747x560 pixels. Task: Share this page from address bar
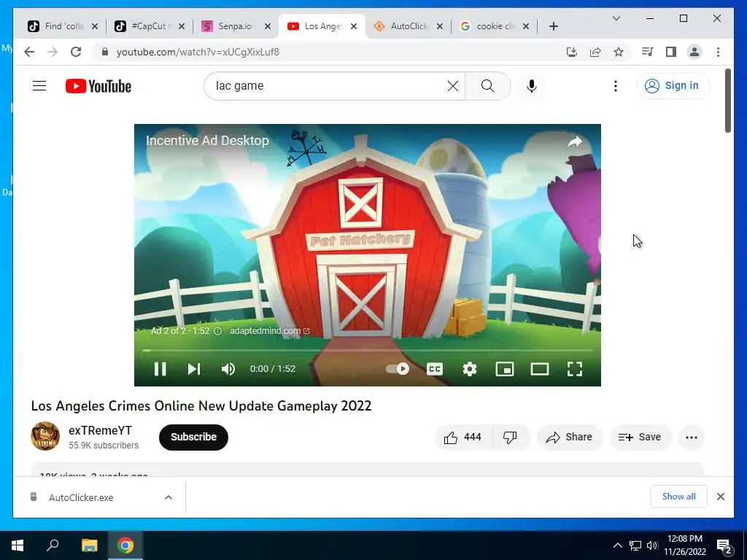595,52
